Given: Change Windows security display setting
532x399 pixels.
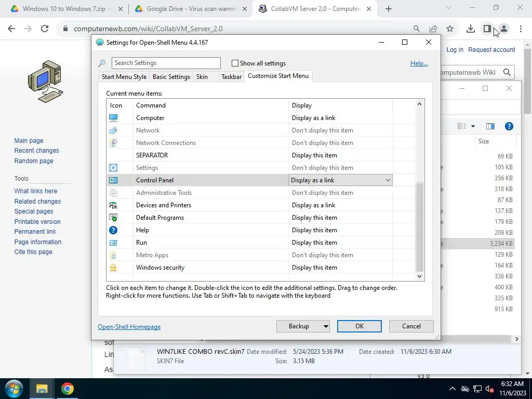Looking at the screenshot, I should (x=341, y=268).
